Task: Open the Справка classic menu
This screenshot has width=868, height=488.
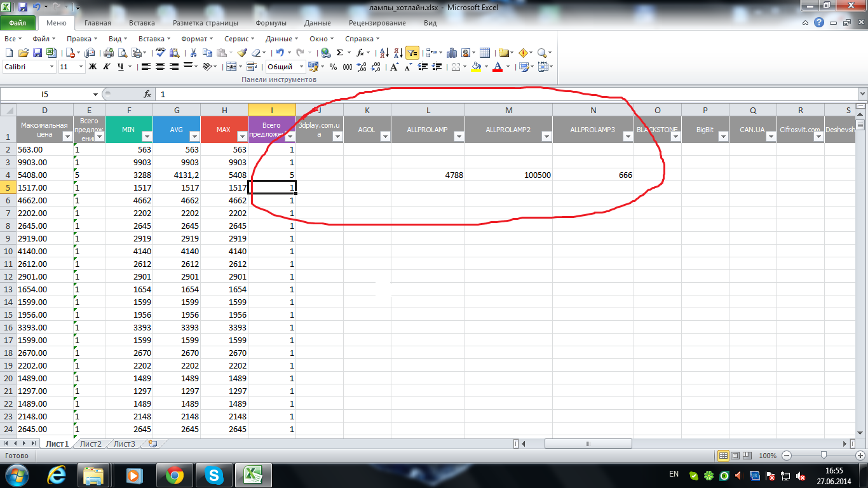Action: coord(362,39)
